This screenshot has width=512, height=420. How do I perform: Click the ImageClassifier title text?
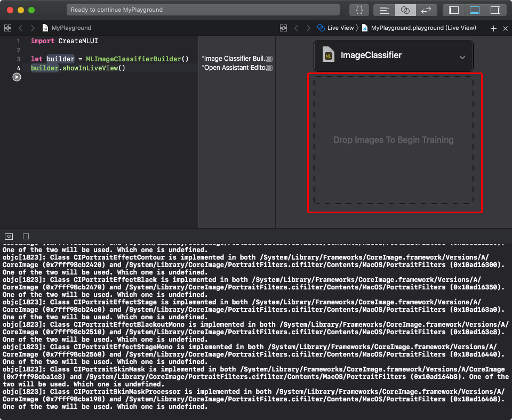point(371,55)
